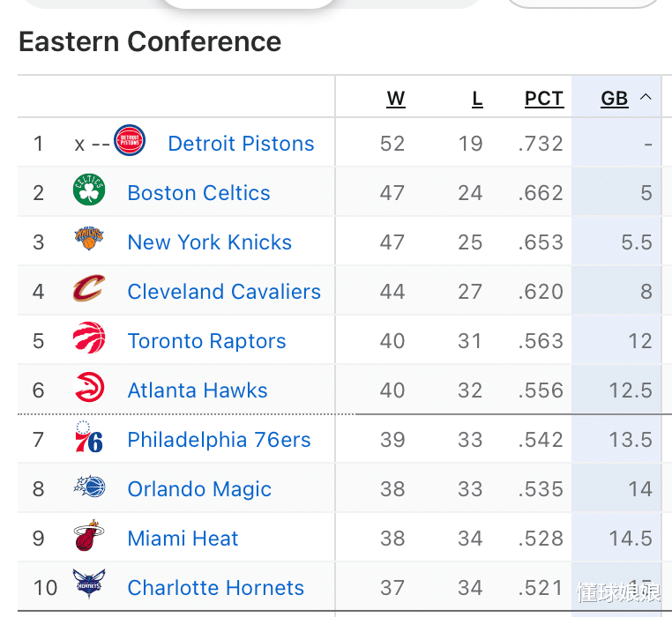Image resolution: width=672 pixels, height=617 pixels.
Task: Open the New York Knicks team link
Action: click(x=209, y=242)
